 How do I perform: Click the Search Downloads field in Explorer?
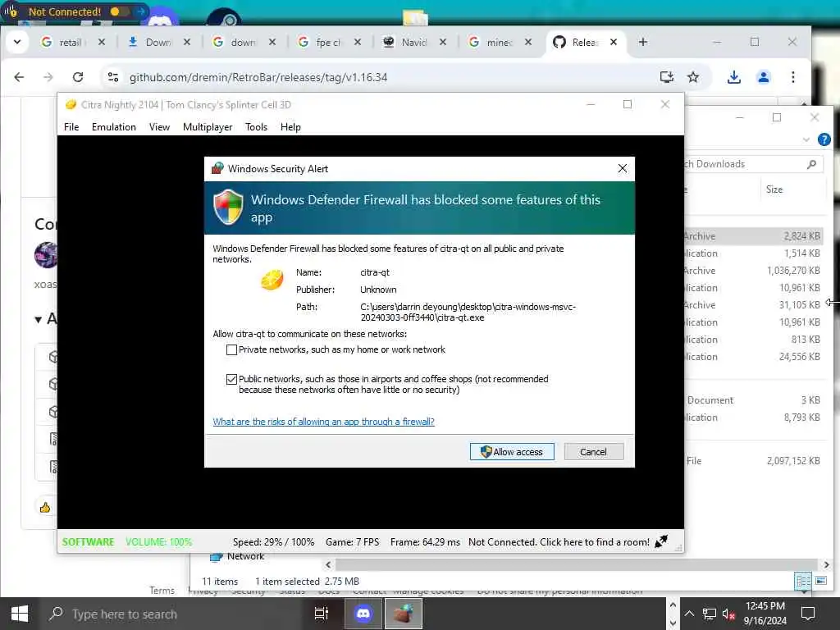click(x=753, y=164)
